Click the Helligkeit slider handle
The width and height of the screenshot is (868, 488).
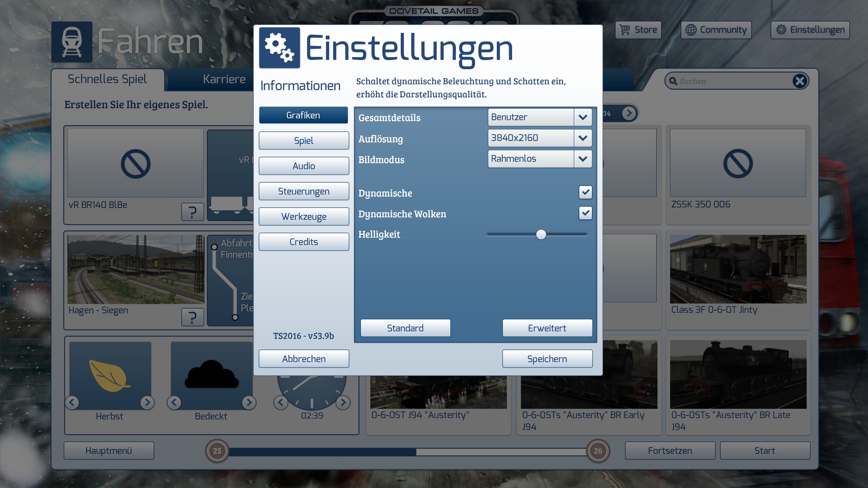pos(541,235)
